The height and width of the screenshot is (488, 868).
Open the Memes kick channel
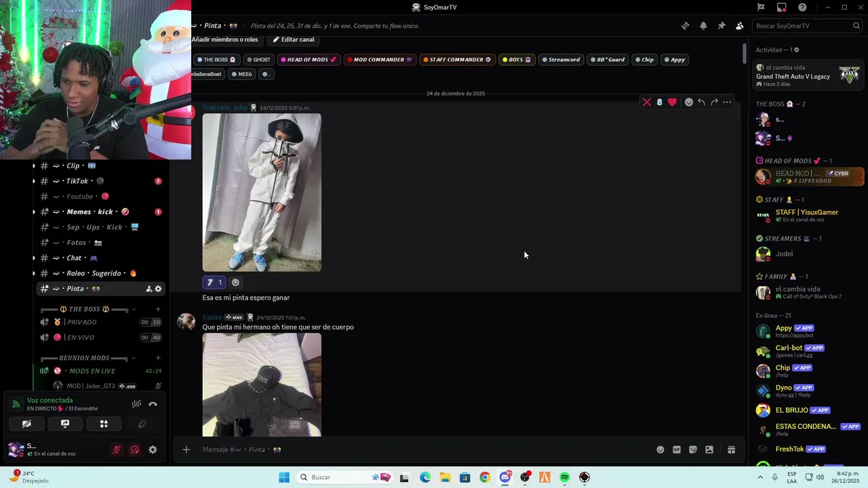click(102, 211)
